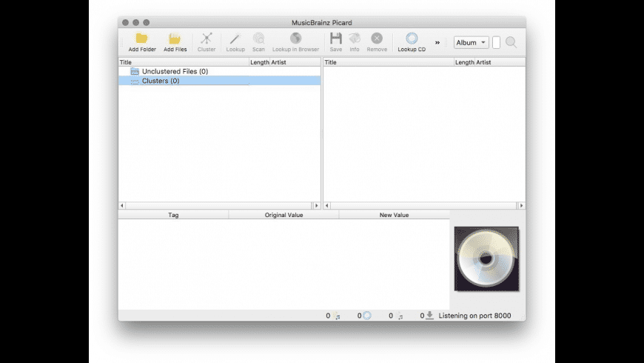Click right pane scrollbar left arrow

tap(327, 205)
